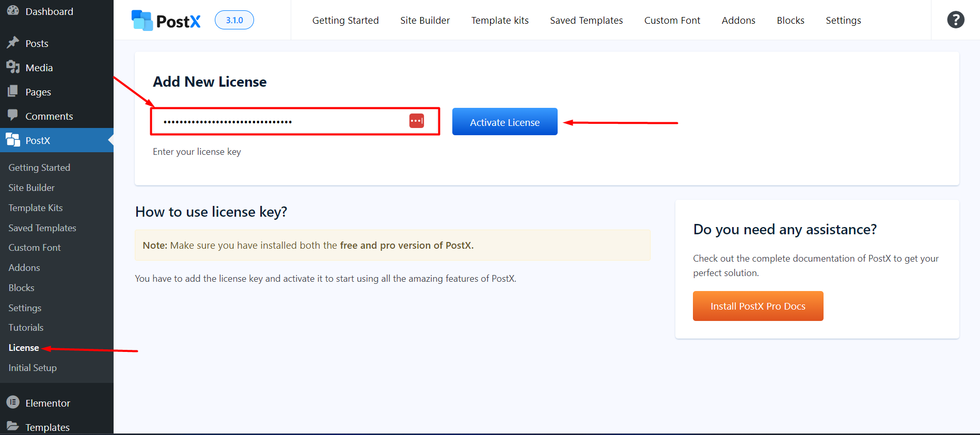The image size is (980, 435).
Task: Open the help question mark icon
Action: click(x=956, y=20)
